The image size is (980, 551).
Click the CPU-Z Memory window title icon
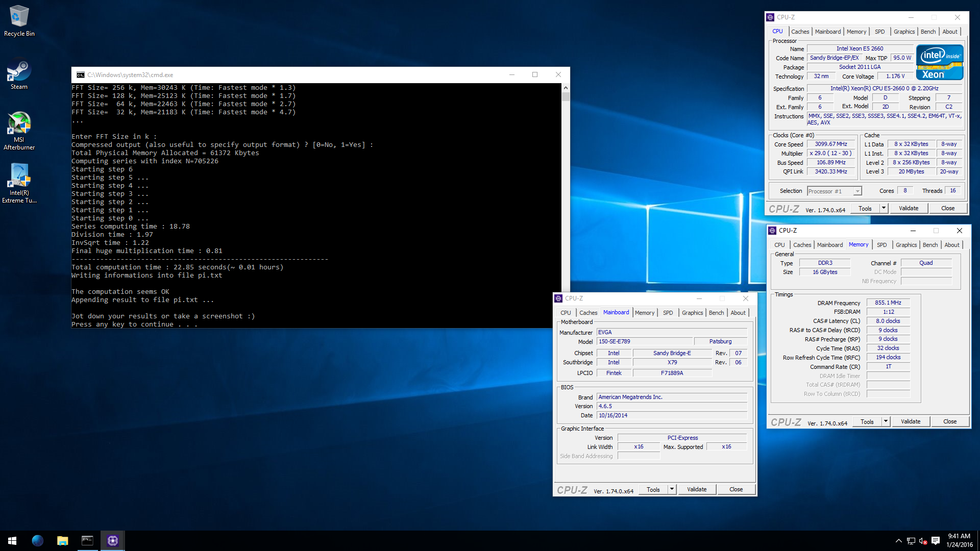773,231
